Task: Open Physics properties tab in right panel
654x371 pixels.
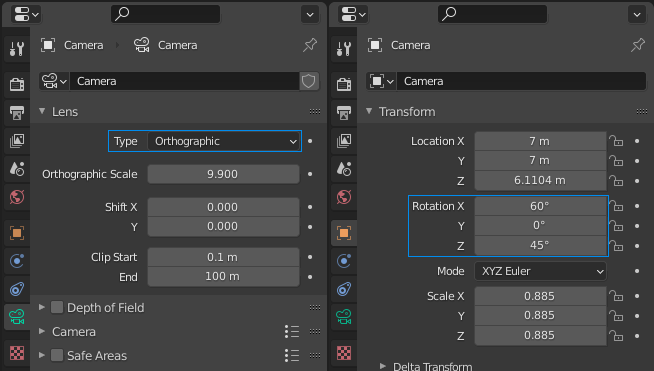Action: click(x=344, y=261)
